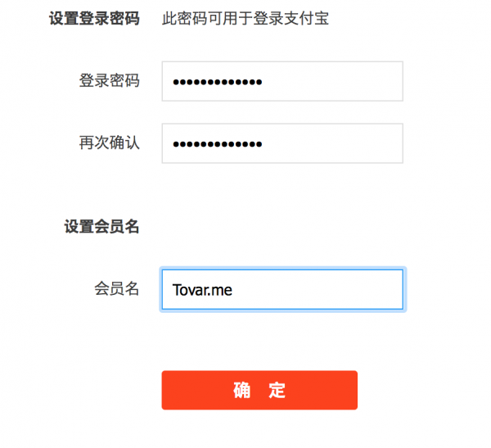Click the 确 character on the red button
Image resolution: width=491 pixels, height=448 pixels.
241,391
